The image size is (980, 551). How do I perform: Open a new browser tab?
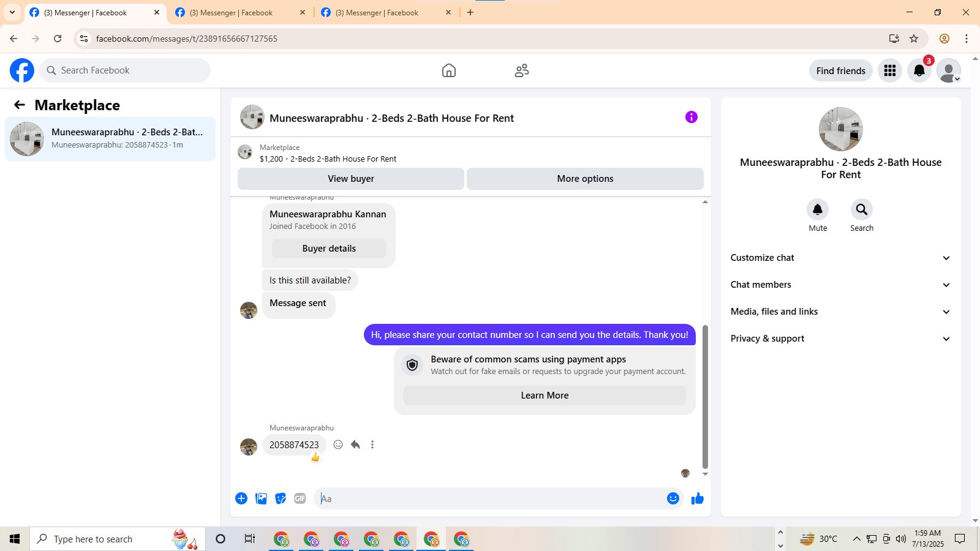470,12
